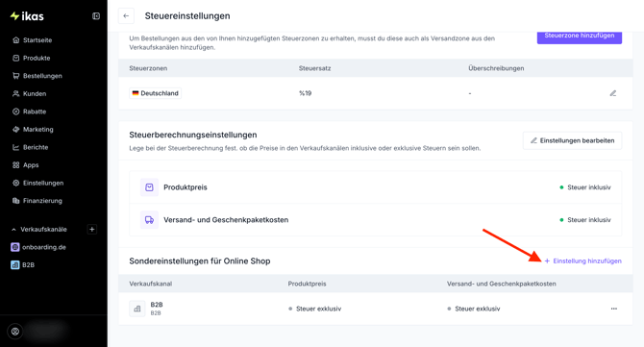644x347 pixels.
Task: Click the Produkte bag icon in the sidebar
Action: tap(16, 58)
